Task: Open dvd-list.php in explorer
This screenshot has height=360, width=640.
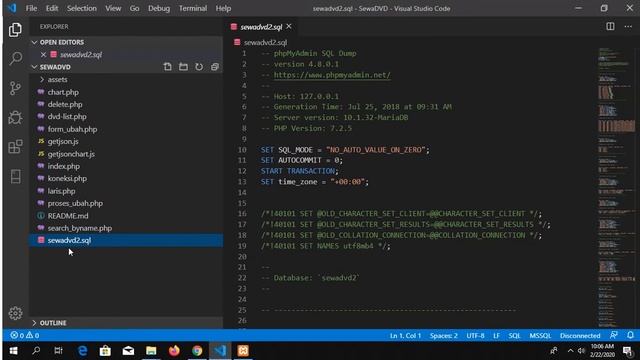Action: pyautogui.click(x=67, y=116)
